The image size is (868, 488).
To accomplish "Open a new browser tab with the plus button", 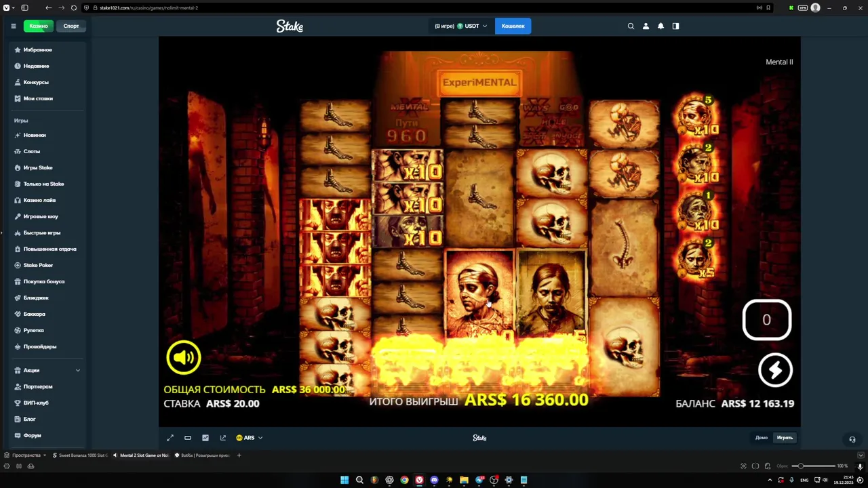I will click(239, 455).
